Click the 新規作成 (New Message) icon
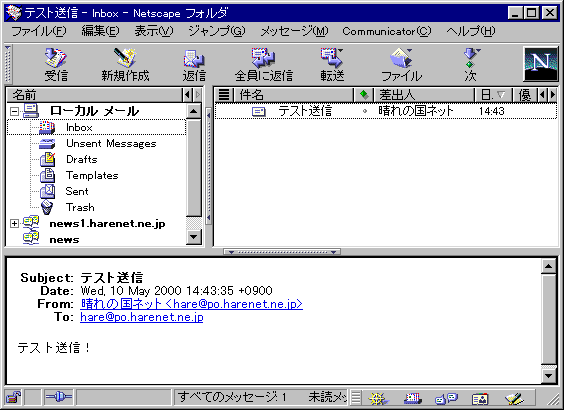The height and width of the screenshot is (410, 564). [x=125, y=65]
